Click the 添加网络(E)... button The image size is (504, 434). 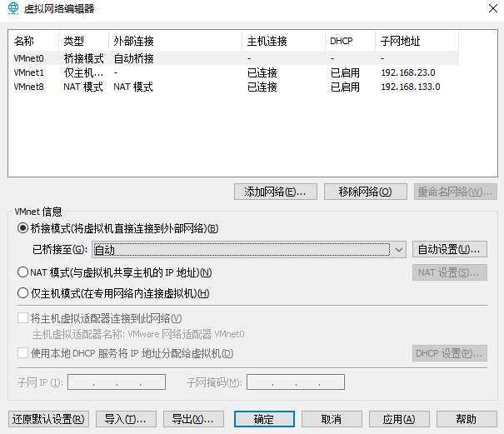click(x=276, y=192)
